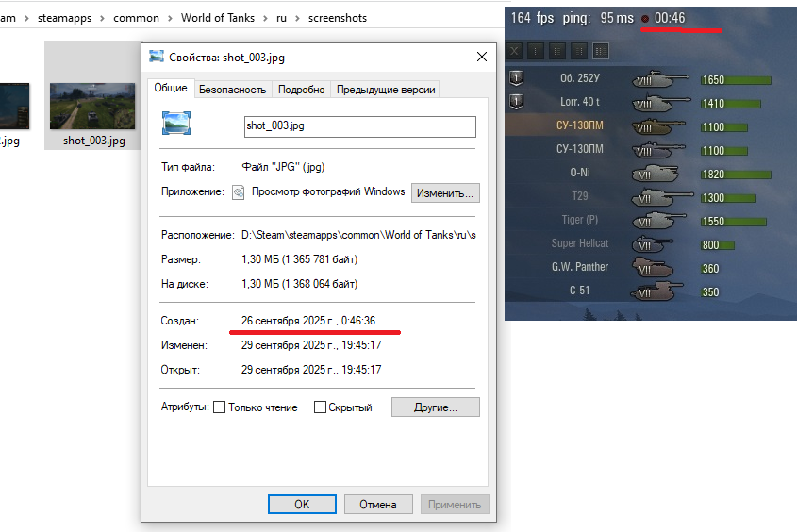The image size is (797, 532).
Task: Click the image file type icon in Properties
Action: (176, 124)
